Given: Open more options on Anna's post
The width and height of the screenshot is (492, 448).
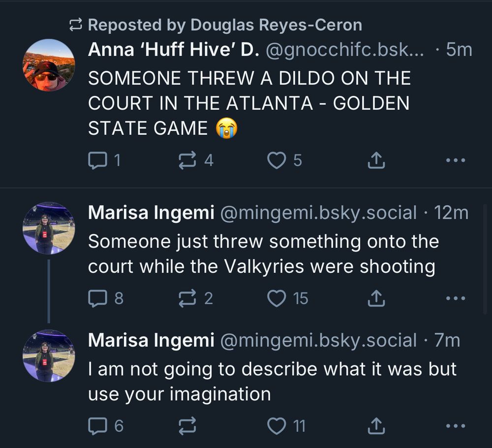Looking at the screenshot, I should pyautogui.click(x=455, y=160).
